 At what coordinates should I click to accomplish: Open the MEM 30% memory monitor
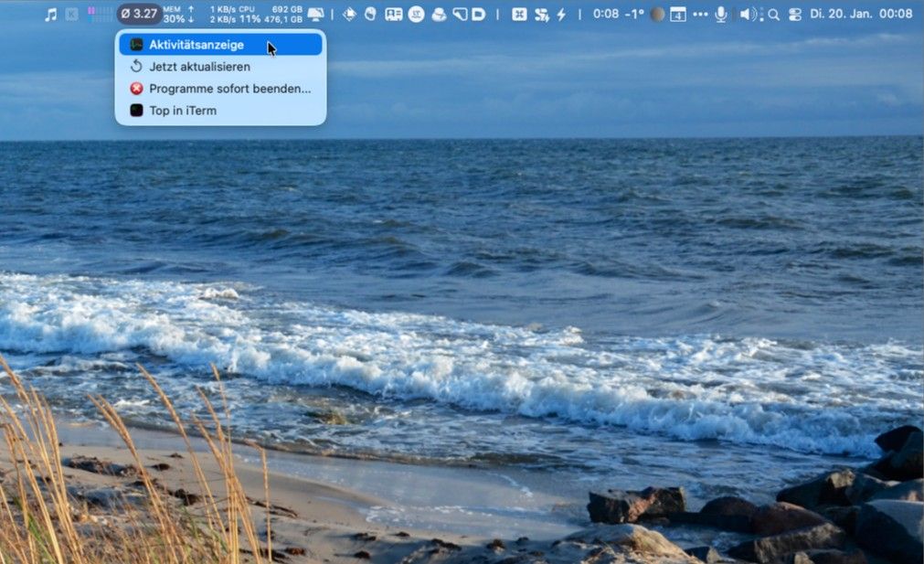pos(172,14)
